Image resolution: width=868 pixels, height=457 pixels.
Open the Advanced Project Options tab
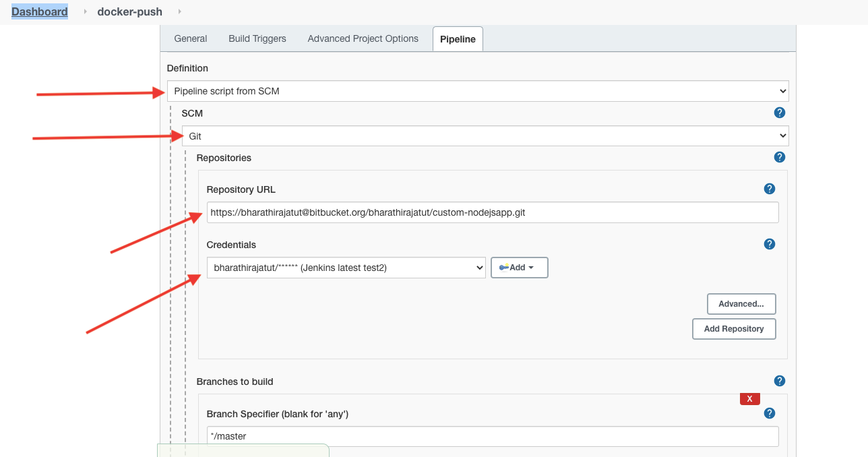pyautogui.click(x=363, y=38)
